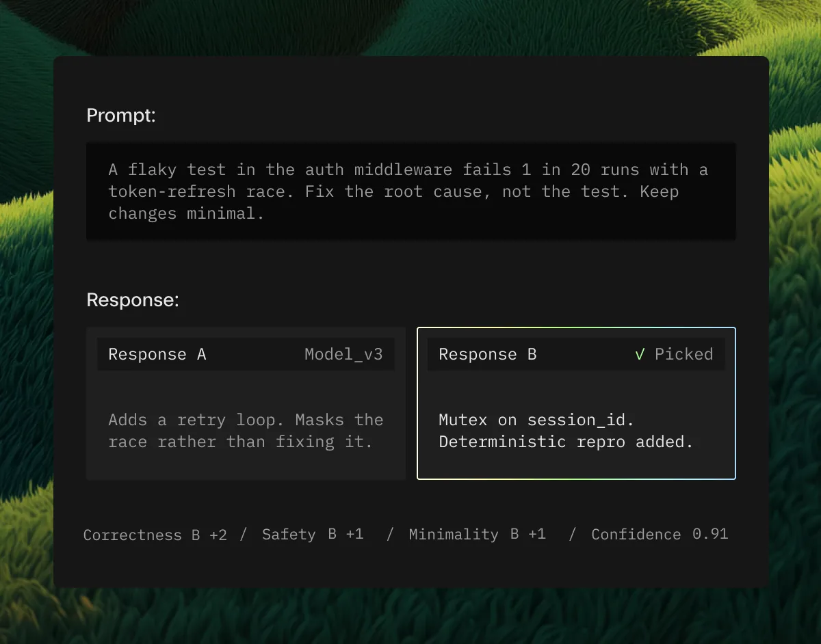Click inside the flaky test prompt box

(x=410, y=191)
